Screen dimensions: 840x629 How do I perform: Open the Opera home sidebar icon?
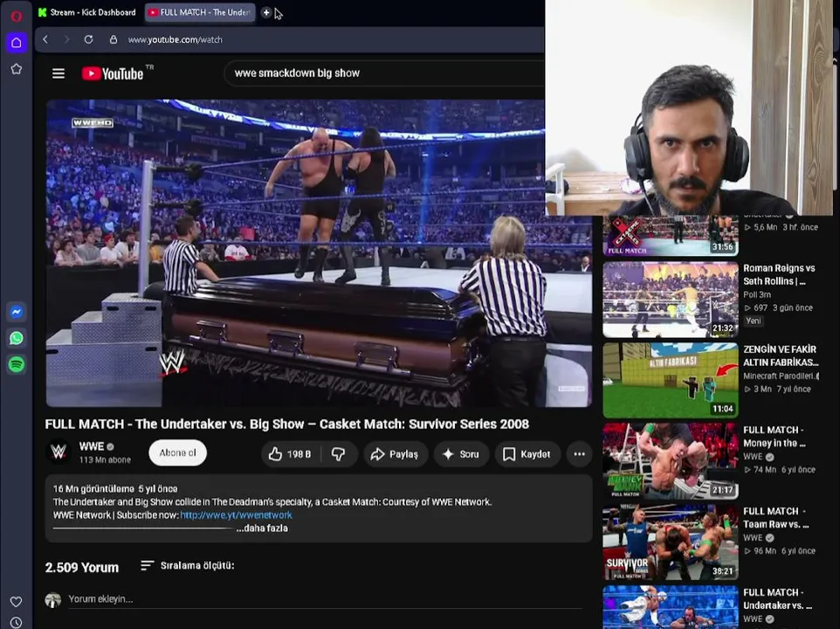(x=17, y=42)
